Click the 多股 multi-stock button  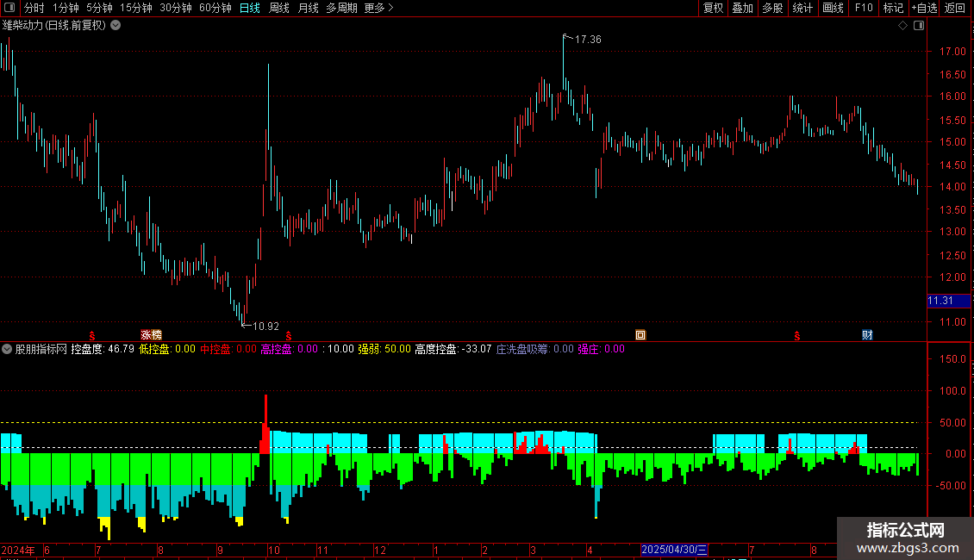(x=772, y=8)
